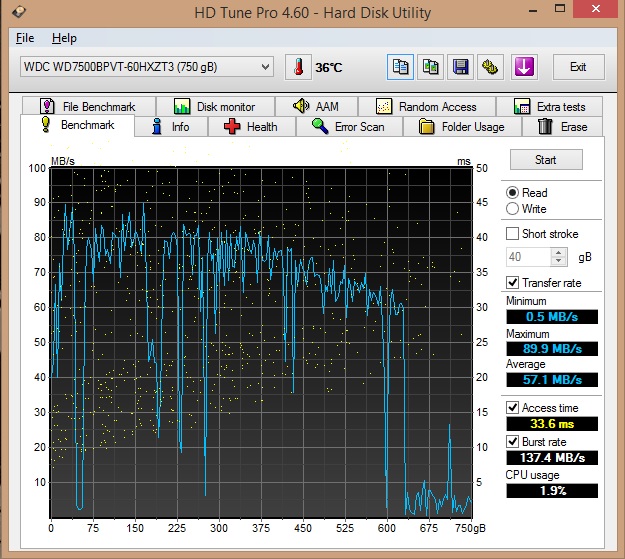Click the copy text to clipboard icon
The width and height of the screenshot is (625, 559).
(401, 67)
